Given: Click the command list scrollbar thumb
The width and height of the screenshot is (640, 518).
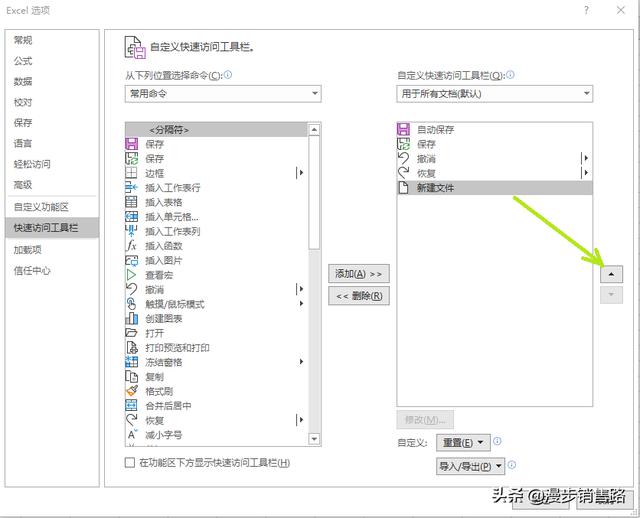Looking at the screenshot, I should click(x=314, y=193).
